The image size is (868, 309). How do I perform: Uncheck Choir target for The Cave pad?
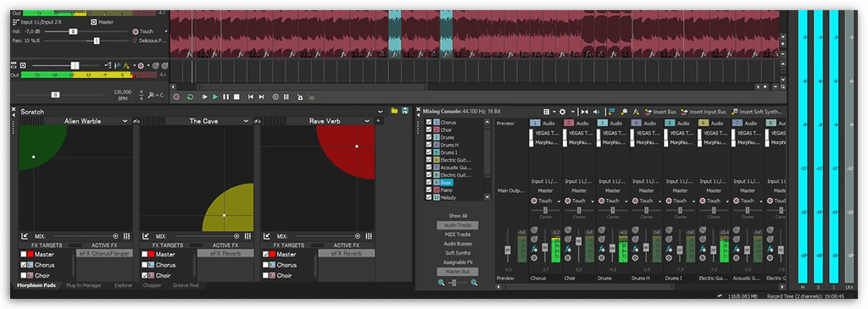tap(145, 275)
